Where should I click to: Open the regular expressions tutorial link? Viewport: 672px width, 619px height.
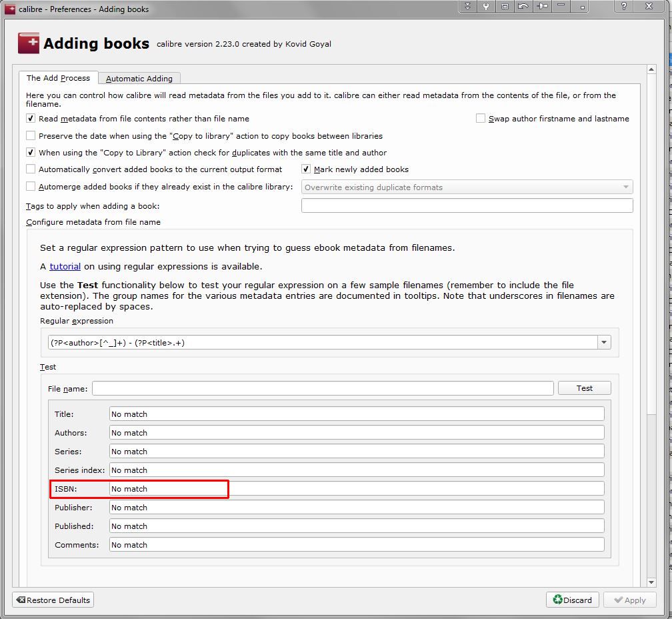(65, 266)
